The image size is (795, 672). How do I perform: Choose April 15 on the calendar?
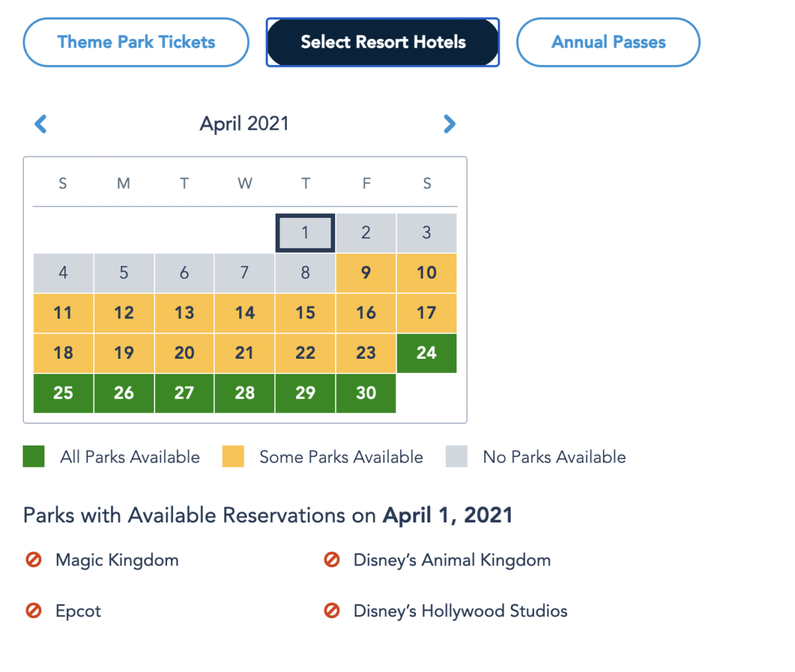(x=305, y=313)
